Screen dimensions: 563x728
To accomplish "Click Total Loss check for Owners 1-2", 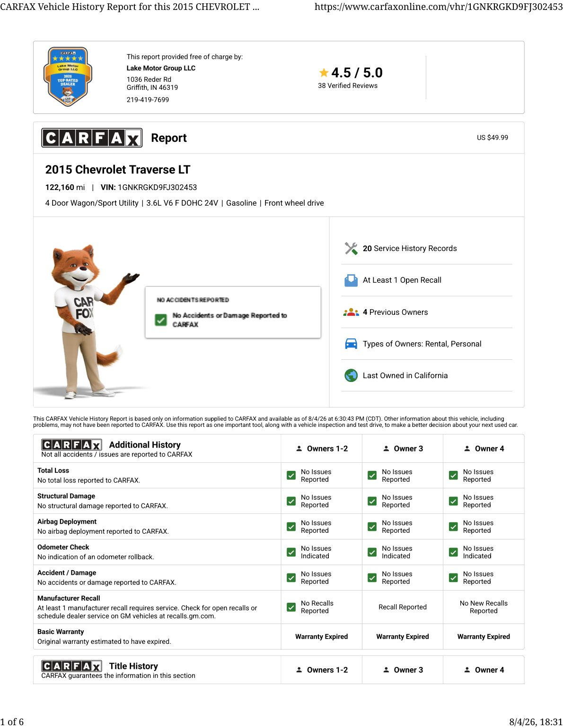I will (291, 476).
